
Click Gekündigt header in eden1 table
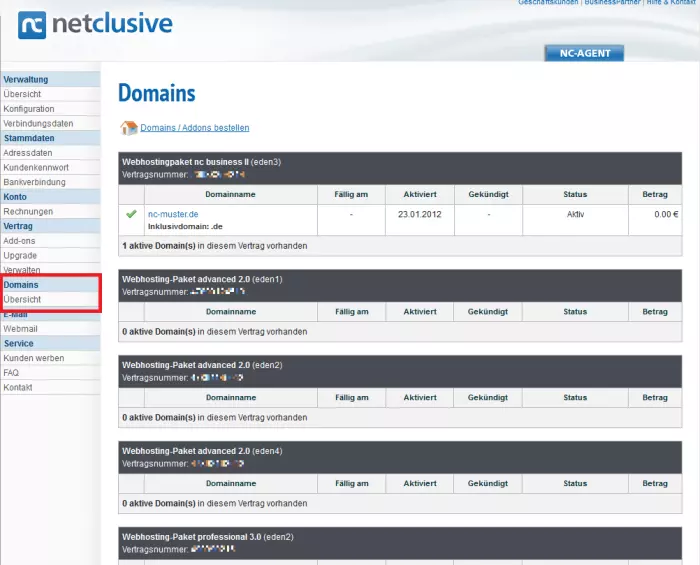[488, 312]
